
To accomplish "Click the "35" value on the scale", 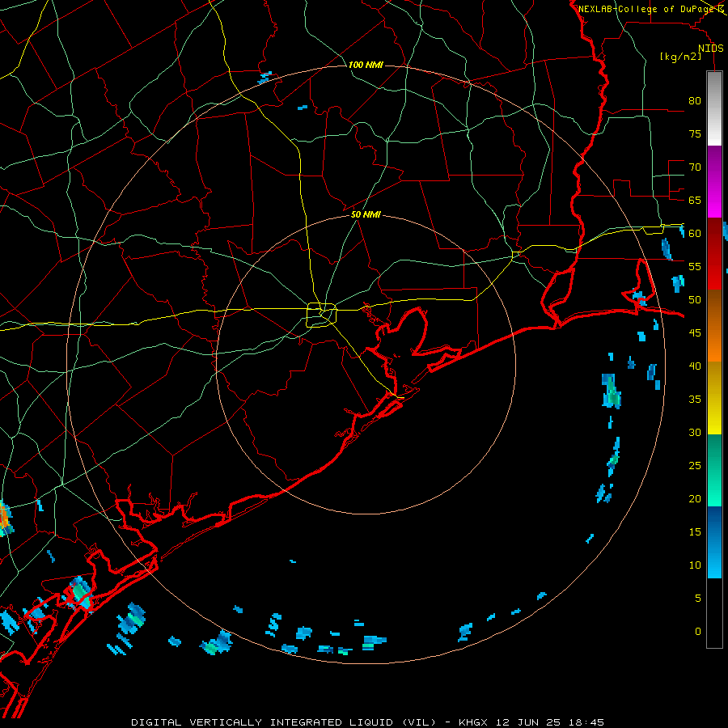I will point(695,400).
